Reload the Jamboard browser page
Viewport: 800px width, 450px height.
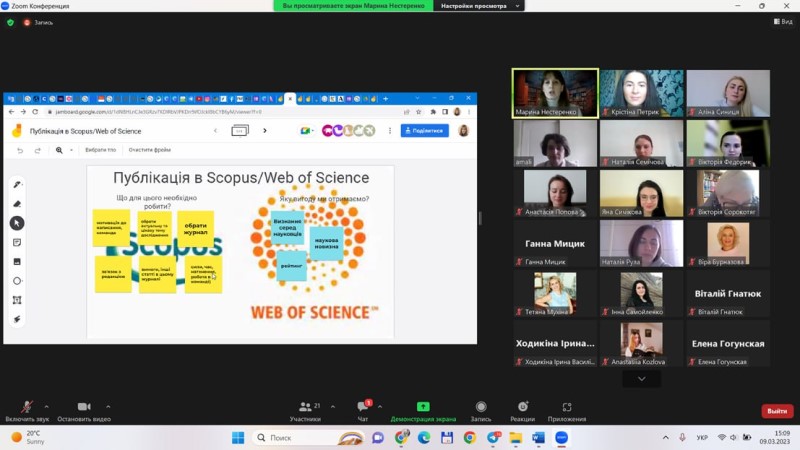[x=35, y=112]
